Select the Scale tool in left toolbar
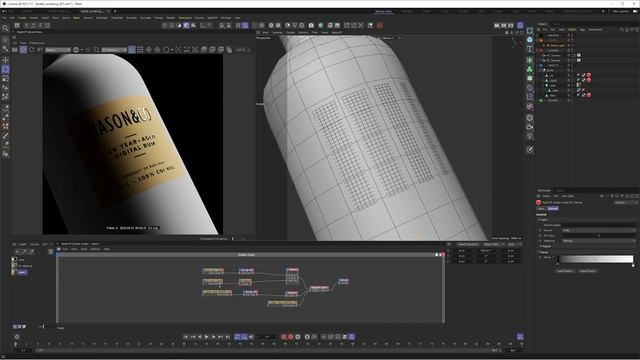 point(5,78)
